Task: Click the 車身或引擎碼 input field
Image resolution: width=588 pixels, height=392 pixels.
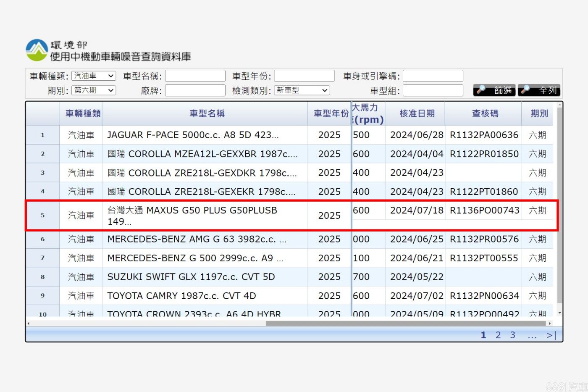Action: coord(433,76)
